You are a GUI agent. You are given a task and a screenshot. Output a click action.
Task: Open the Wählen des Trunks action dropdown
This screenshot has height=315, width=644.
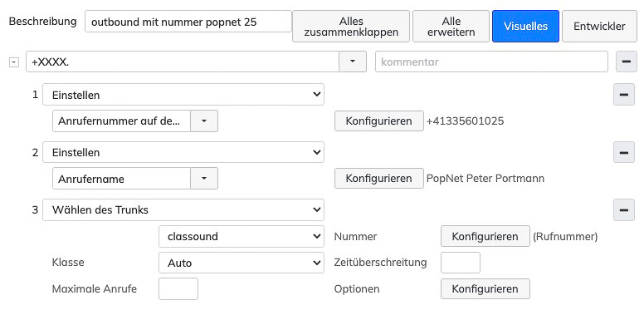click(x=183, y=209)
